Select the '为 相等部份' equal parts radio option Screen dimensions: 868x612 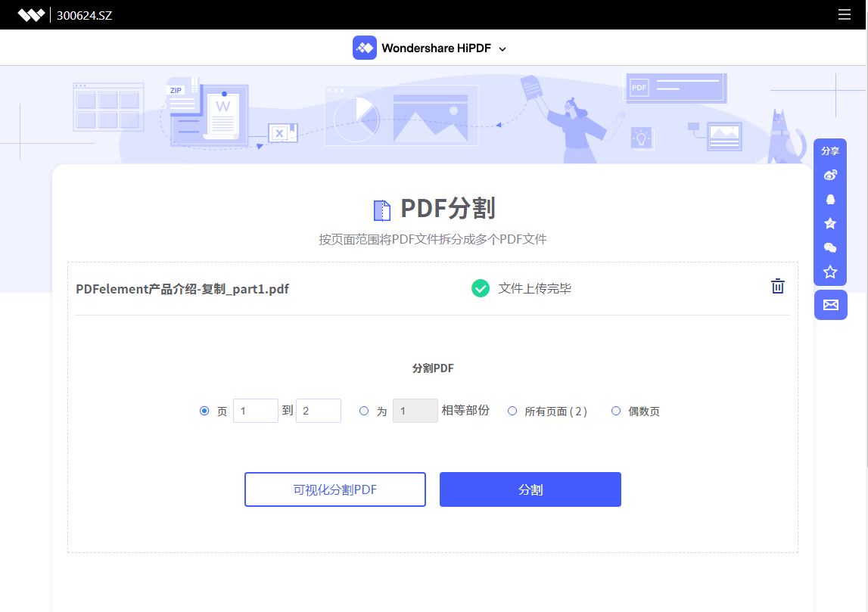click(364, 411)
